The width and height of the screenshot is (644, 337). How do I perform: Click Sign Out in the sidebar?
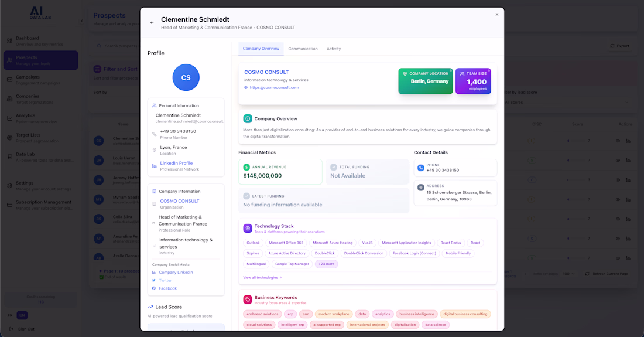pos(22,329)
